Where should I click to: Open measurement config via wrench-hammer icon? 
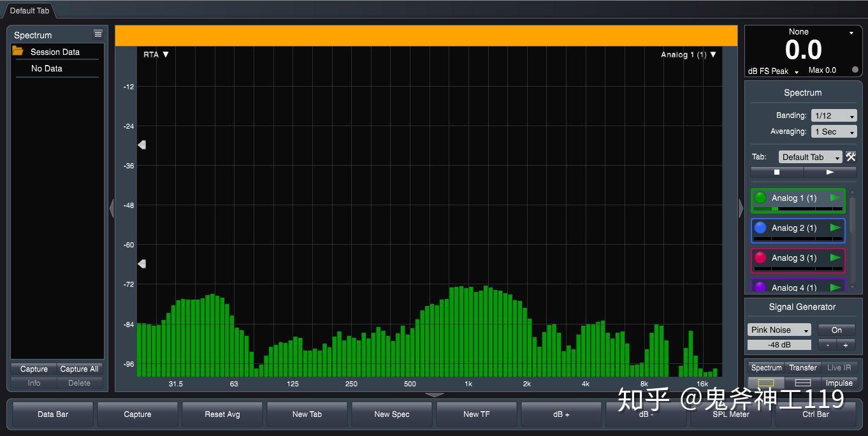pos(851,157)
